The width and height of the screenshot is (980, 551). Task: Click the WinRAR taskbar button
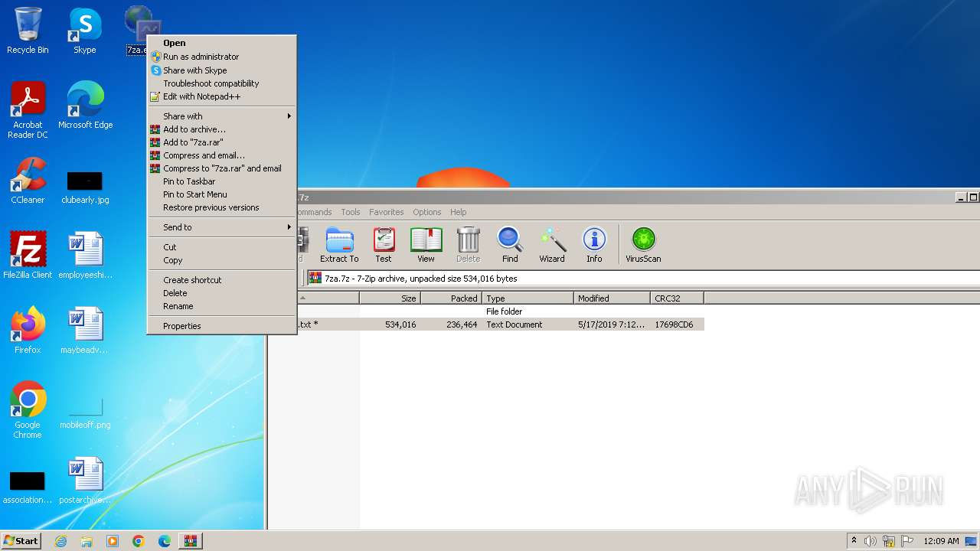[190, 541]
